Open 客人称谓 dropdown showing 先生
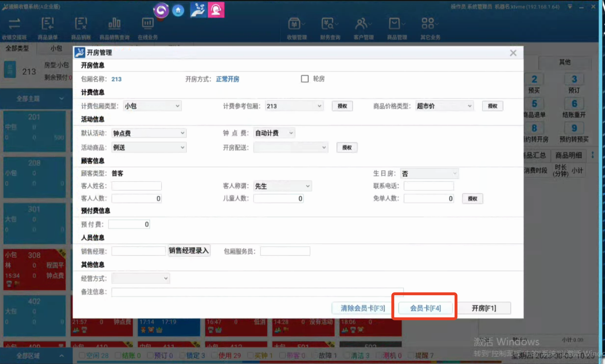Viewport: 605px width, 364px height. (x=282, y=186)
